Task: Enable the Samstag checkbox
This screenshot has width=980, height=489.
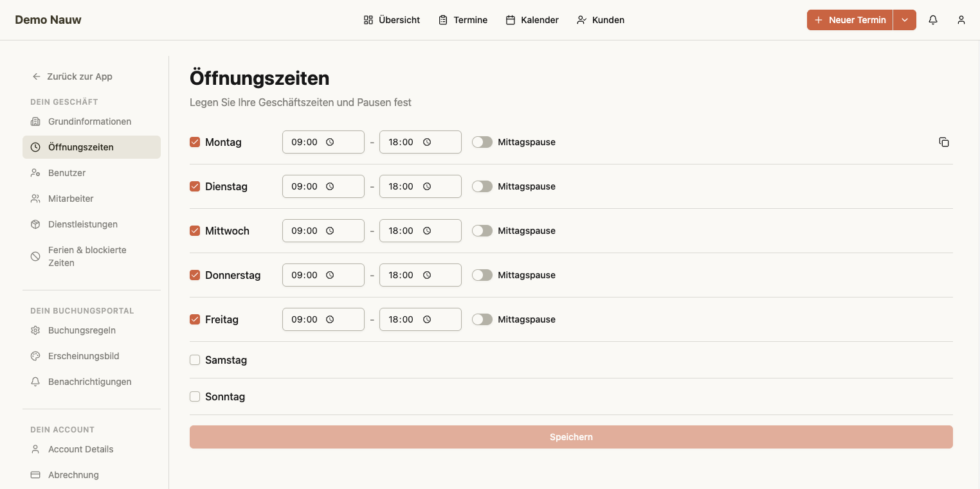Action: click(x=195, y=360)
